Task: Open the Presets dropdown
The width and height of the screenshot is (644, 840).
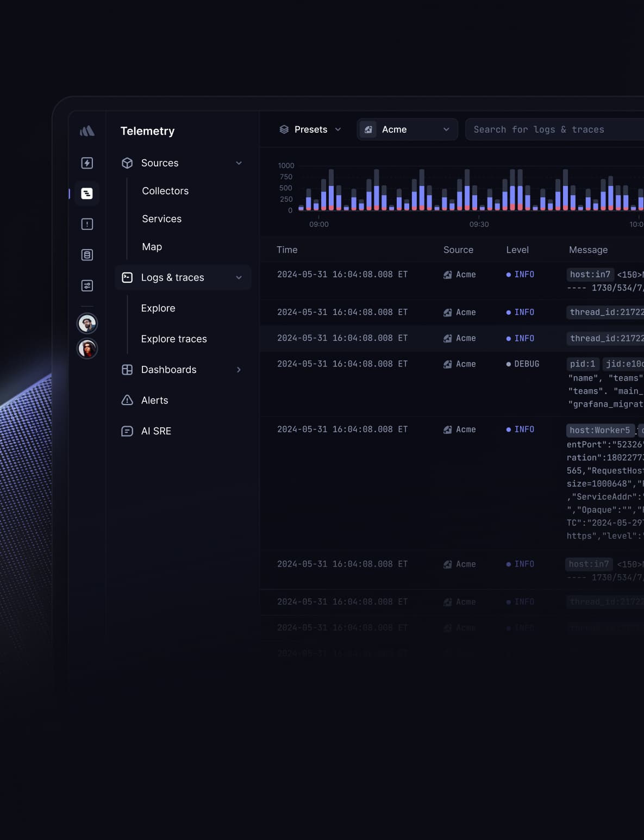Action: (310, 129)
